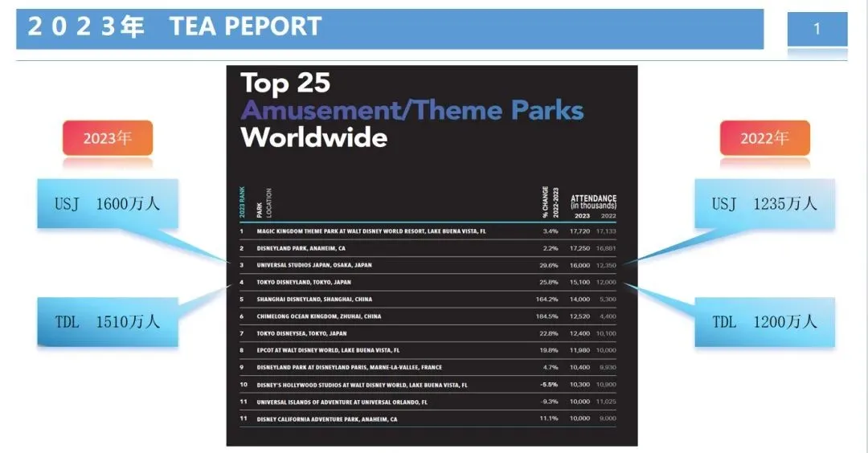Click the "10,900" attendance figure

pyautogui.click(x=606, y=385)
